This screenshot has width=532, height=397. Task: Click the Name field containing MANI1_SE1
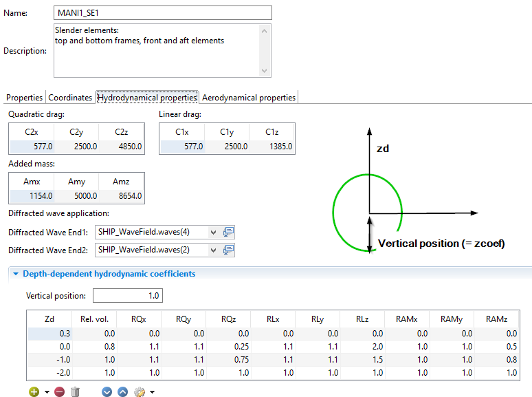(162, 13)
